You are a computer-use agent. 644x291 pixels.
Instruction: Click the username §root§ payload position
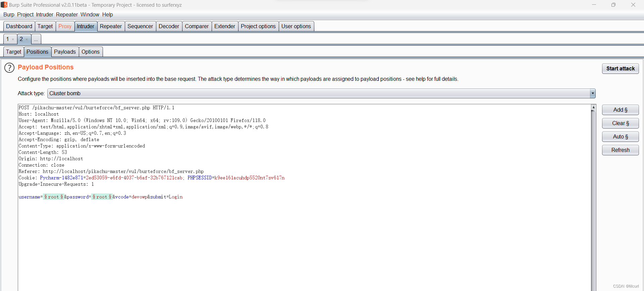(53, 197)
